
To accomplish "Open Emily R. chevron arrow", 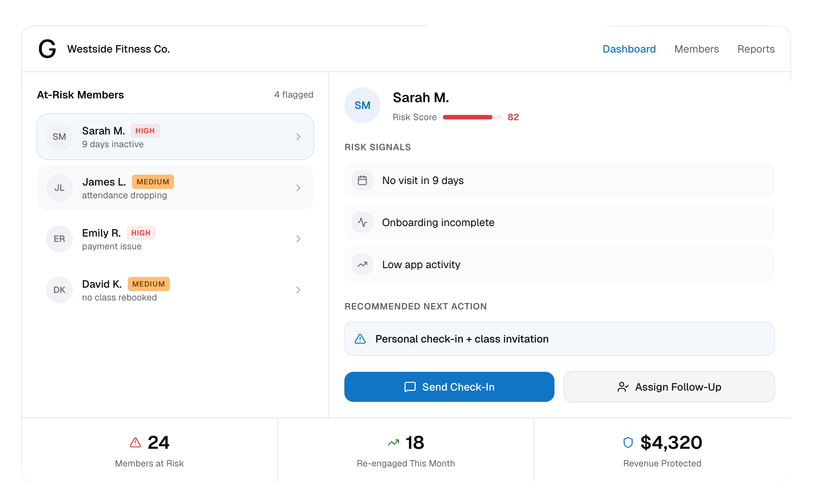I will tap(298, 239).
